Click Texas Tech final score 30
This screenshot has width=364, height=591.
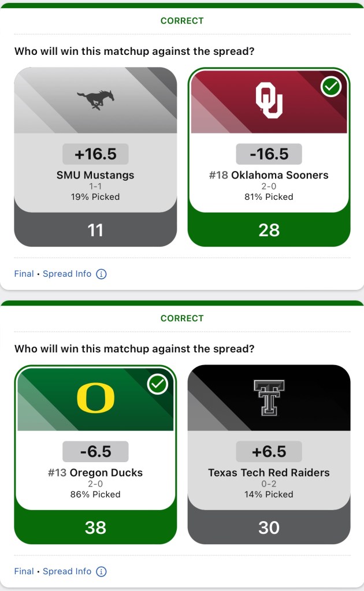point(269,527)
